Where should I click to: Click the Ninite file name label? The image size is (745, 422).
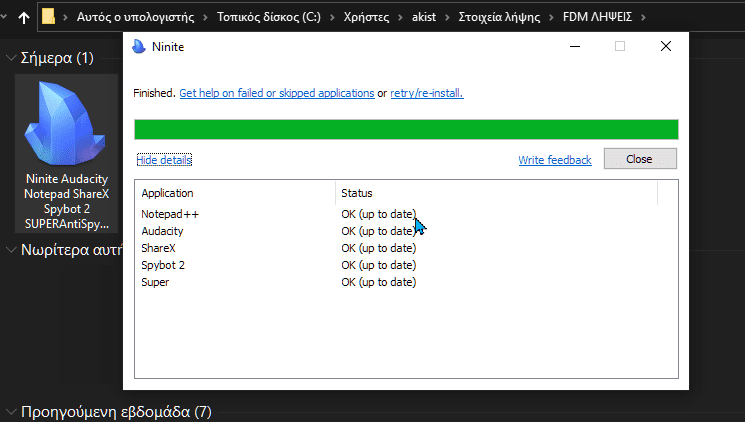(x=67, y=201)
